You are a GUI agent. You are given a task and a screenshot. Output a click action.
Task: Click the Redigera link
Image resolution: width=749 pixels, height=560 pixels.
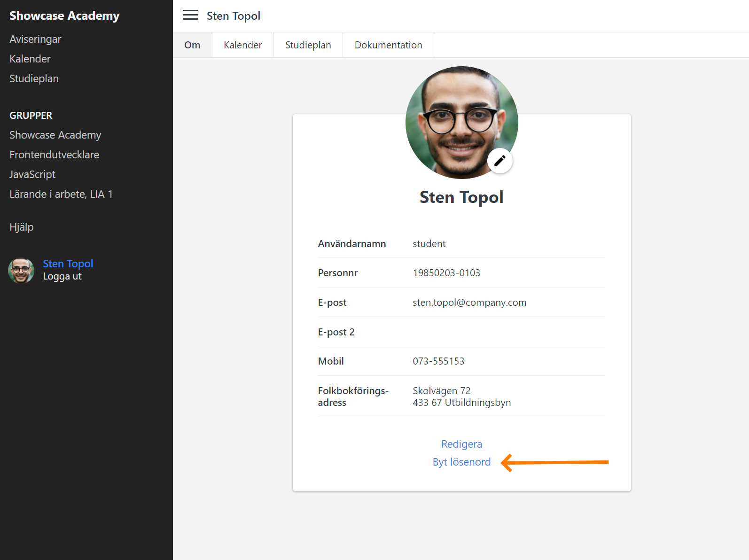click(x=461, y=444)
